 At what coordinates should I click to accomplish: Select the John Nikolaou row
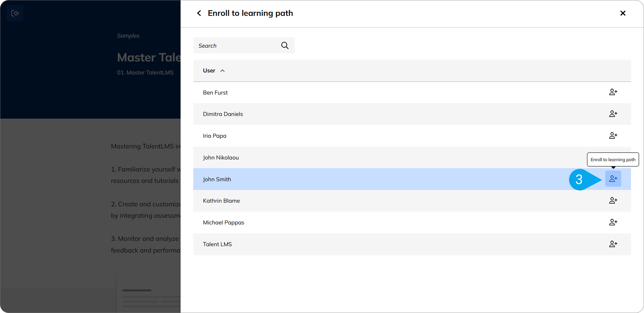click(x=221, y=158)
